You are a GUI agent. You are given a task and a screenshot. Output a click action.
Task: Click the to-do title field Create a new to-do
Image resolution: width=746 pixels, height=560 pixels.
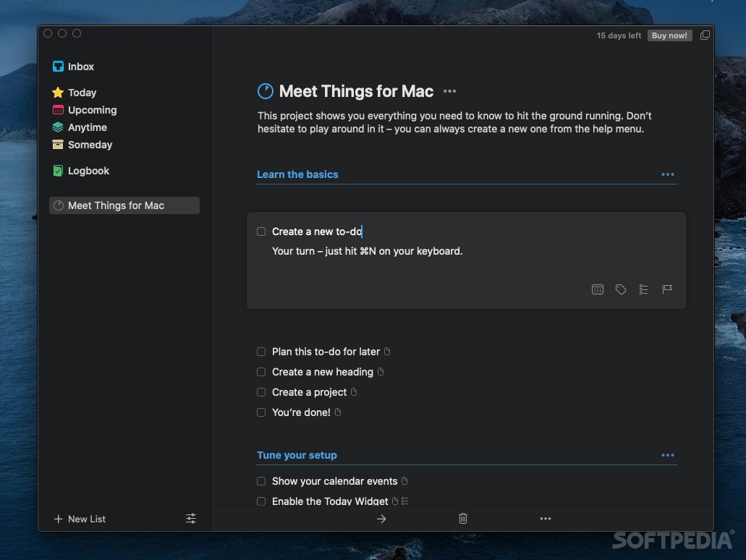pyautogui.click(x=317, y=232)
